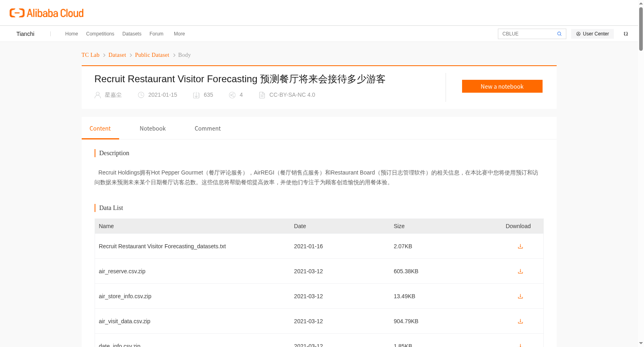Open the Forum menu item
Screen dimensions: 644x347
click(157, 34)
